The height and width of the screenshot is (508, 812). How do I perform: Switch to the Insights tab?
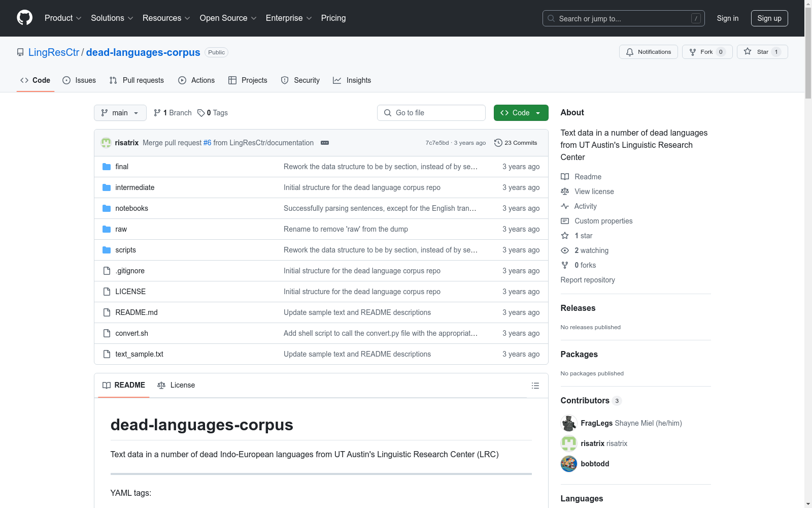point(352,80)
